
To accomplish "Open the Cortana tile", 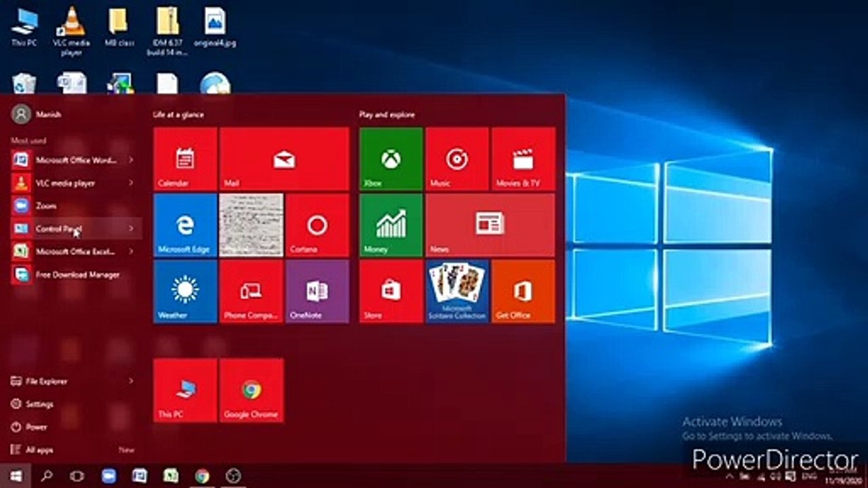I will 317,225.
